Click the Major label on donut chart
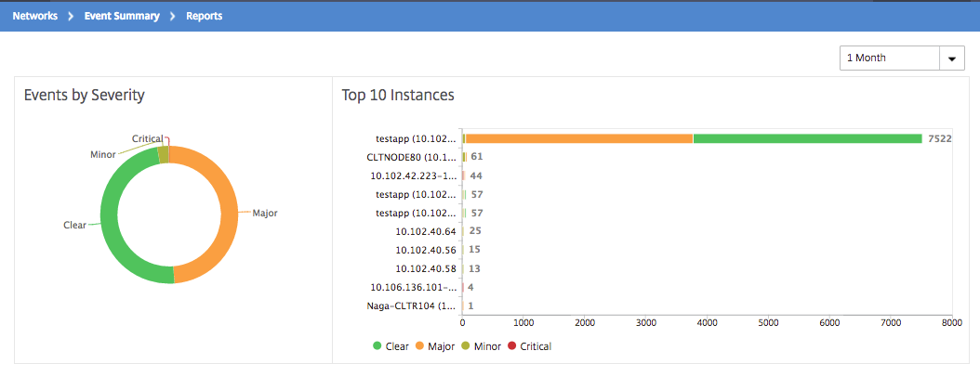 pyautogui.click(x=264, y=213)
